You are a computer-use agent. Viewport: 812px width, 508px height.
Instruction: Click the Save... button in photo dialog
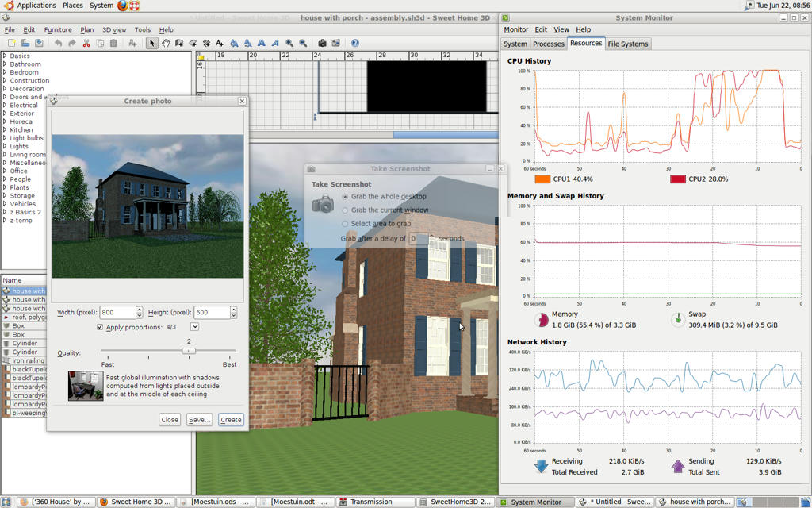coord(199,419)
